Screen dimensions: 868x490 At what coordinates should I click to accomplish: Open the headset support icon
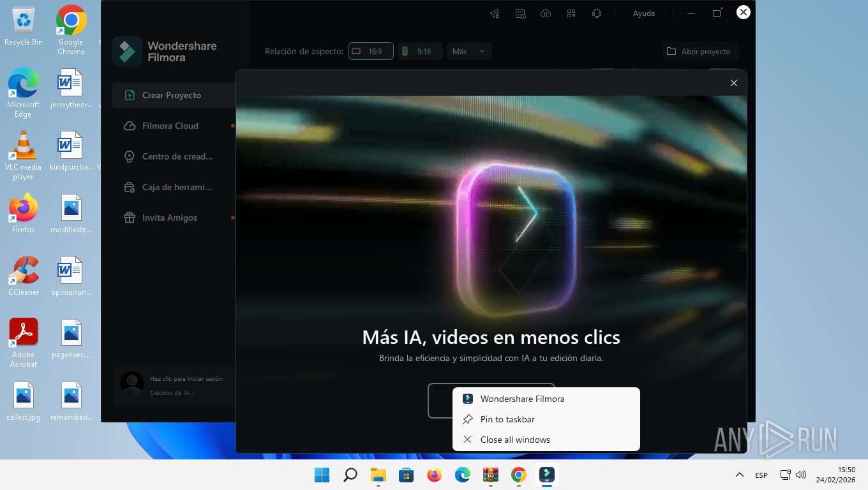[x=597, y=13]
